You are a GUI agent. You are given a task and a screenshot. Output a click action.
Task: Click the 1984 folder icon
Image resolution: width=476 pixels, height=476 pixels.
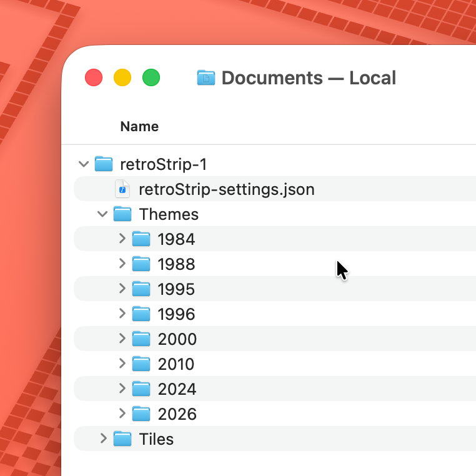[x=142, y=239]
